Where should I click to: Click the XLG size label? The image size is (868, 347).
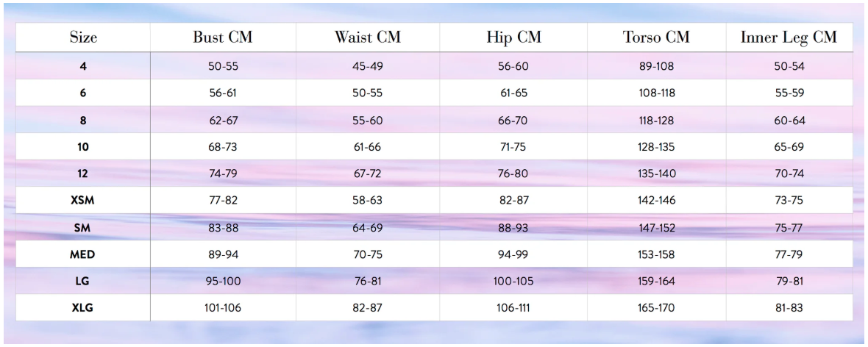pos(82,307)
